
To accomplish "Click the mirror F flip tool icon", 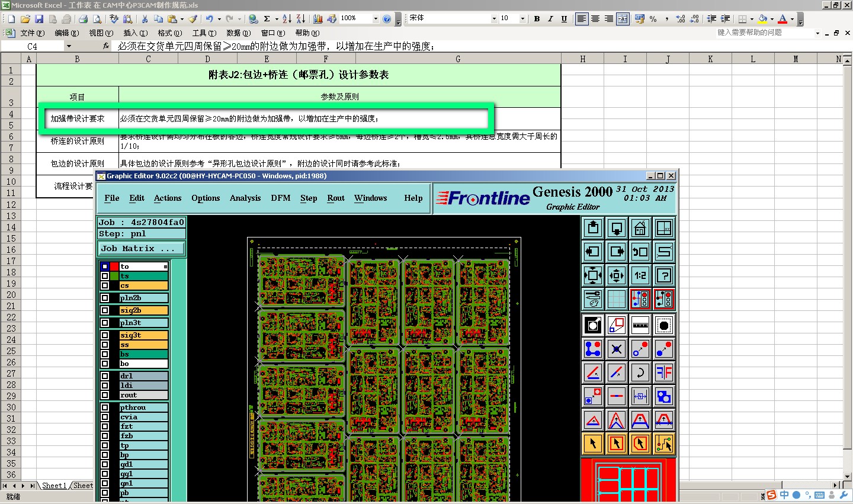I will coord(664,373).
